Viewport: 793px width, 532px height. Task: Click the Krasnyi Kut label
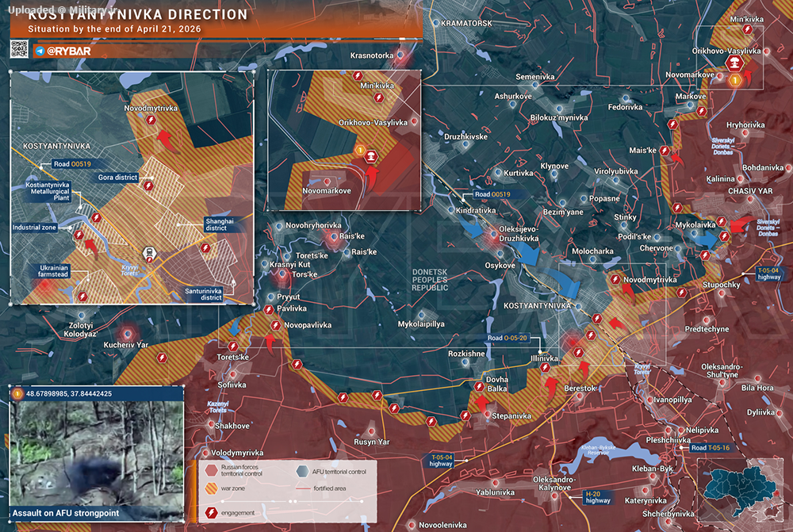coord(289,264)
